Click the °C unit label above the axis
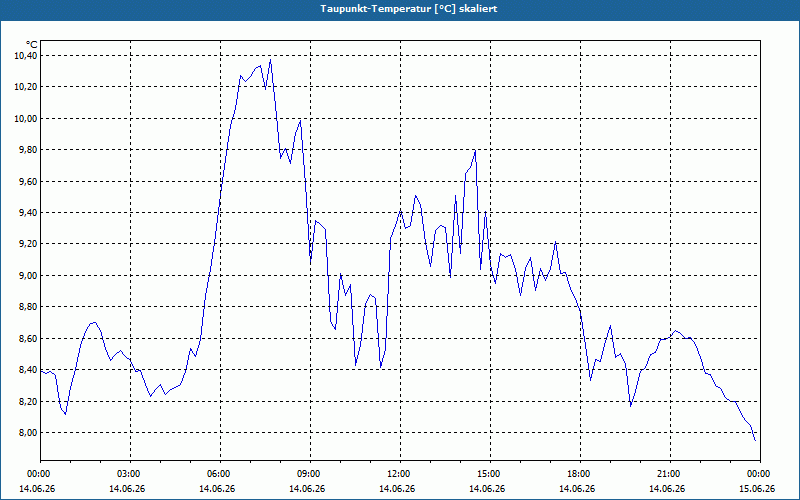The height and width of the screenshot is (500, 800). (x=32, y=45)
